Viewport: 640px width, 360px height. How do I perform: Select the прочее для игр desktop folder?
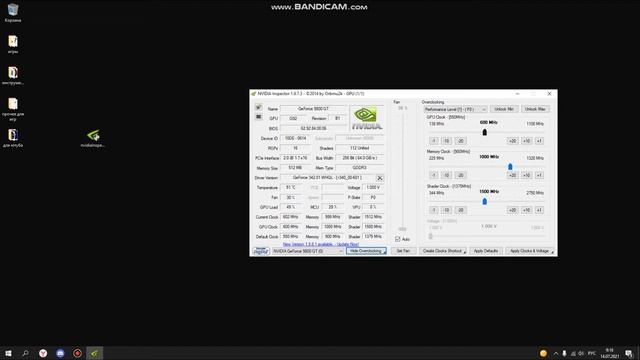13,109
